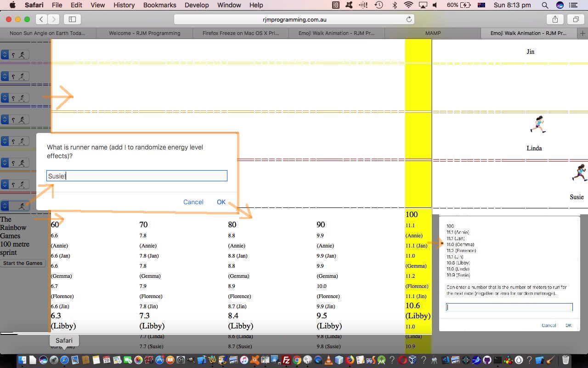Open the bottom focused runner emoji dropdown
Screen dimensions: 588x368
click(x=15, y=206)
